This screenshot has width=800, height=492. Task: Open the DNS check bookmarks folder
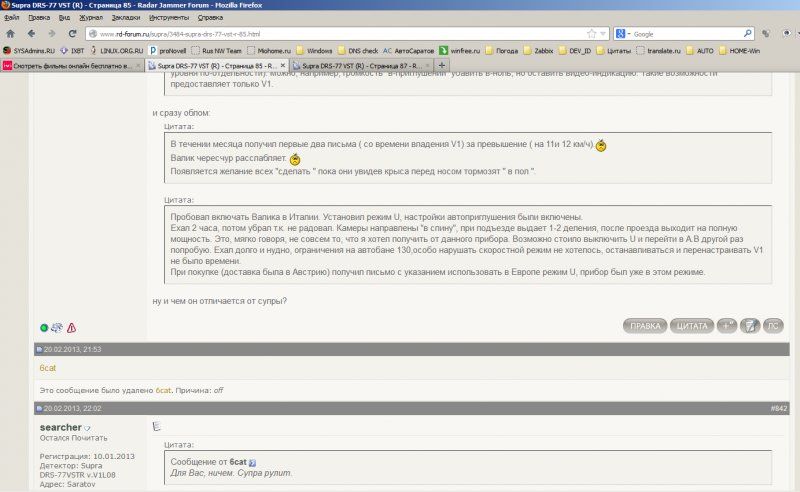[358, 51]
